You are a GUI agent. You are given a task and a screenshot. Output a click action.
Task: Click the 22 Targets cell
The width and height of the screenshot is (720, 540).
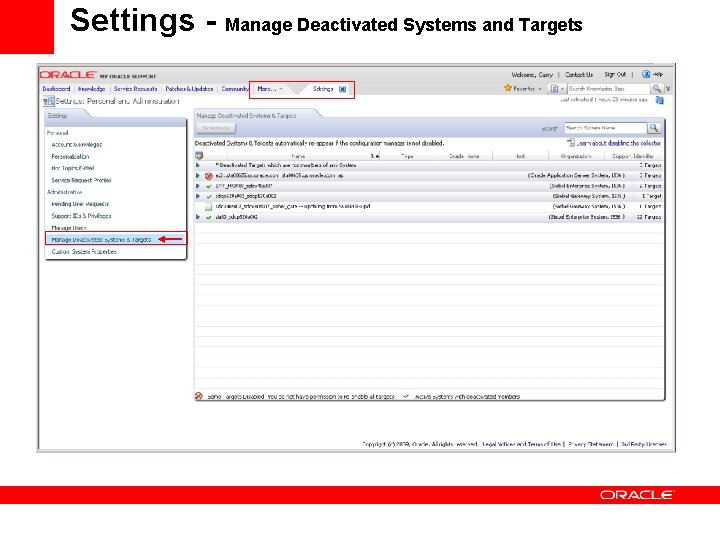[648, 217]
